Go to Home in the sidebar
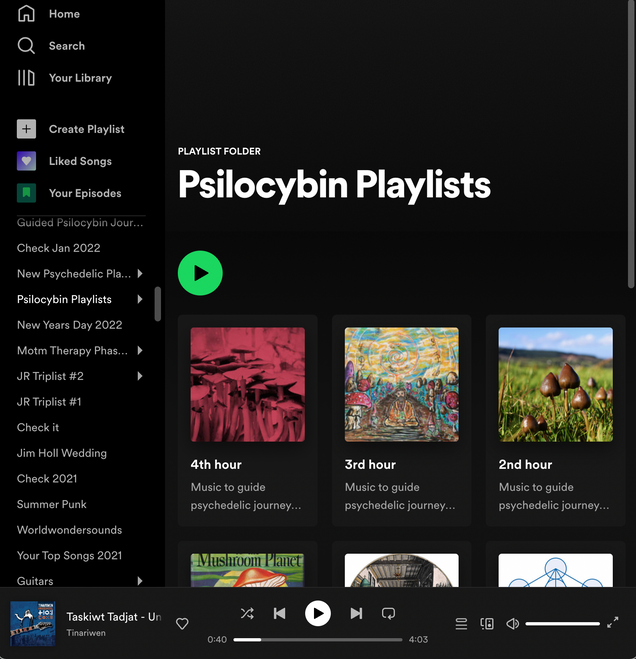Screen dimensions: 636x659 (48, 13)
